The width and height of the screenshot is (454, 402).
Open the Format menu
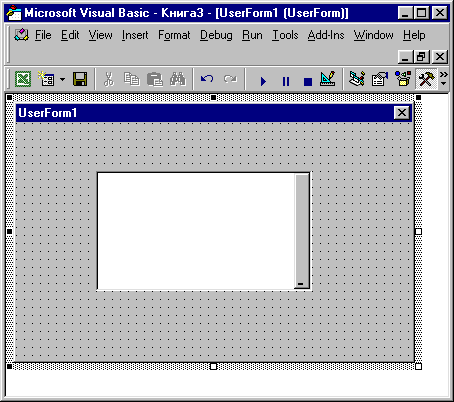point(174,35)
